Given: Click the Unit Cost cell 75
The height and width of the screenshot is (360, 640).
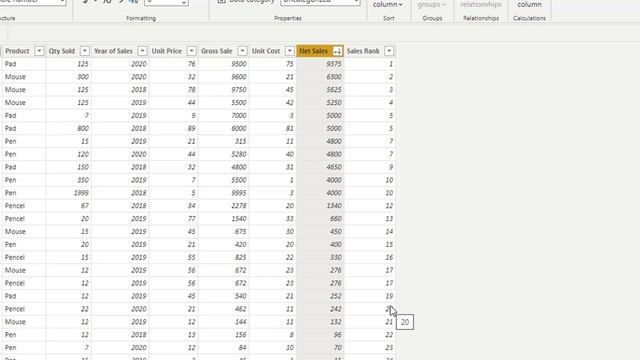Looking at the screenshot, I should click(289, 64).
